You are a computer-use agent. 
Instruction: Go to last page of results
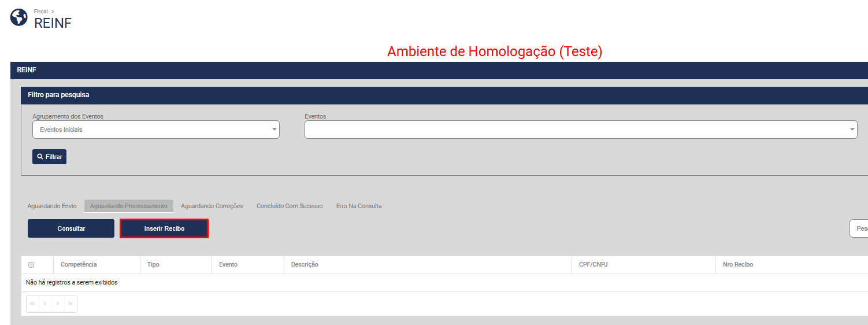coord(71,304)
